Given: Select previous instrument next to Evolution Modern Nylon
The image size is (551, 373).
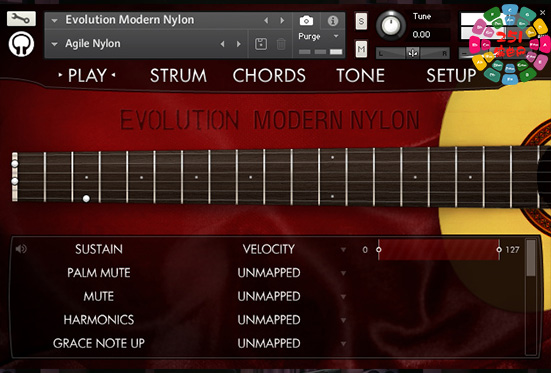Looking at the screenshot, I should (266, 20).
